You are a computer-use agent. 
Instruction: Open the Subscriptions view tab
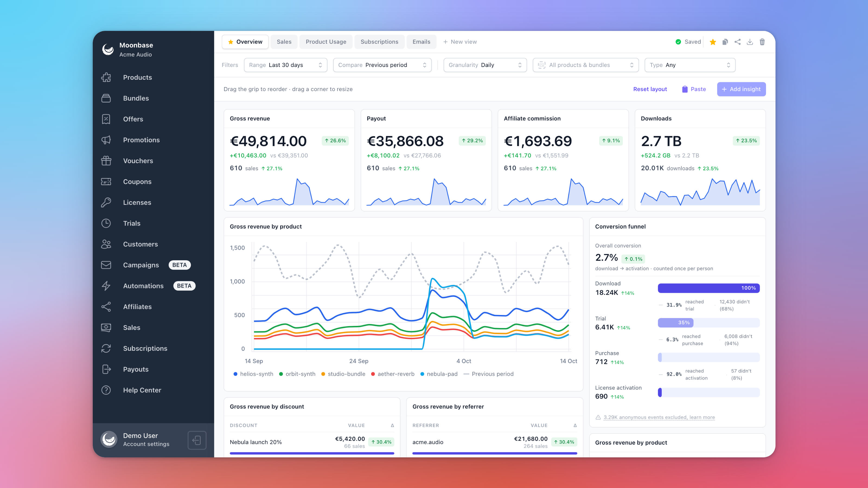(x=379, y=42)
